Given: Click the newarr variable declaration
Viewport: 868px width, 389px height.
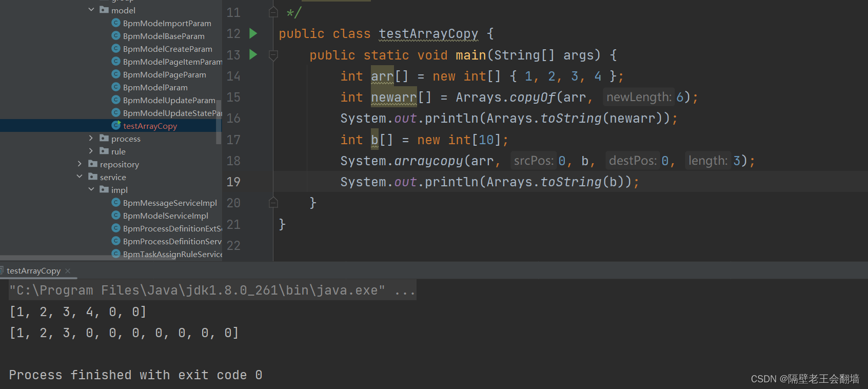Looking at the screenshot, I should coord(394,98).
